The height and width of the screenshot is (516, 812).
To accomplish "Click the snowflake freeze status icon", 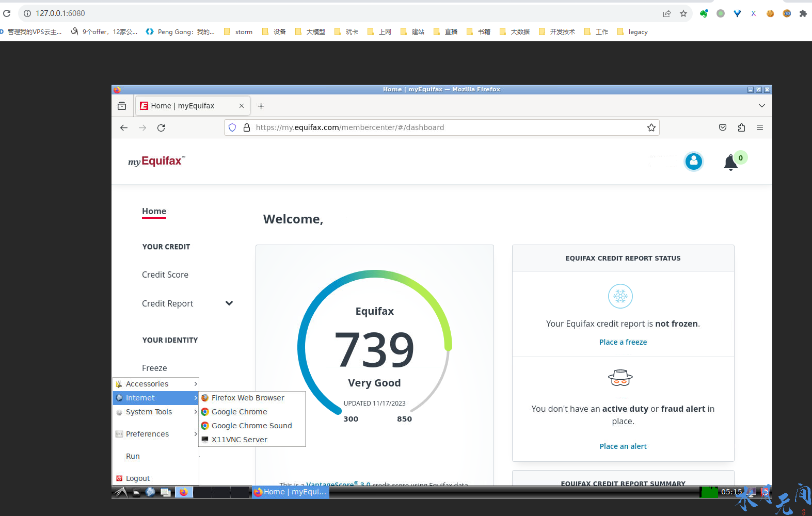I will coord(620,296).
